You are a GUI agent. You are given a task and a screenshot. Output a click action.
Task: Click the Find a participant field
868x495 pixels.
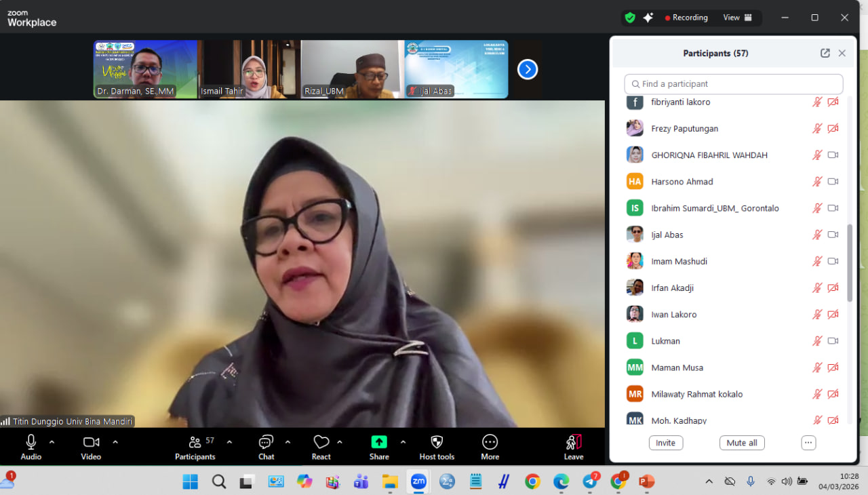[733, 84]
